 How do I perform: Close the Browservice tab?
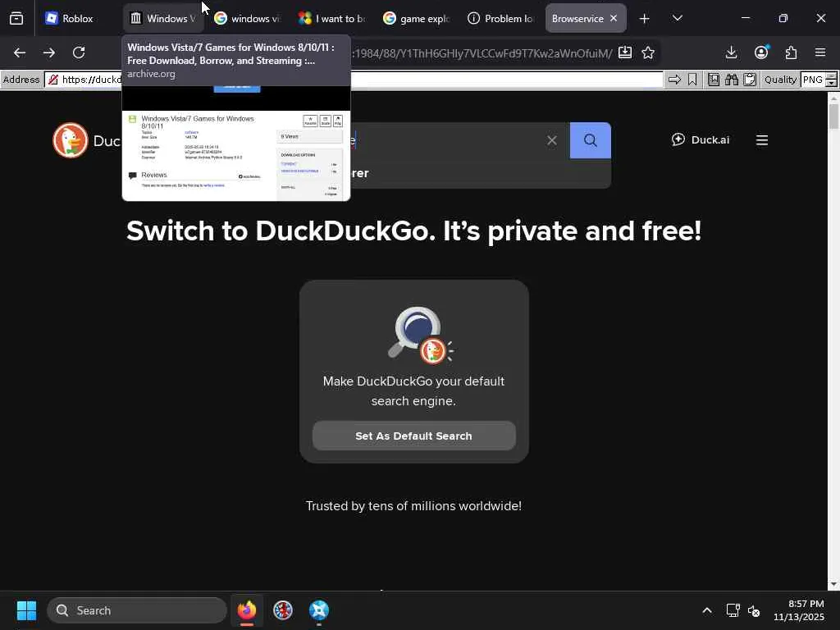614,18
